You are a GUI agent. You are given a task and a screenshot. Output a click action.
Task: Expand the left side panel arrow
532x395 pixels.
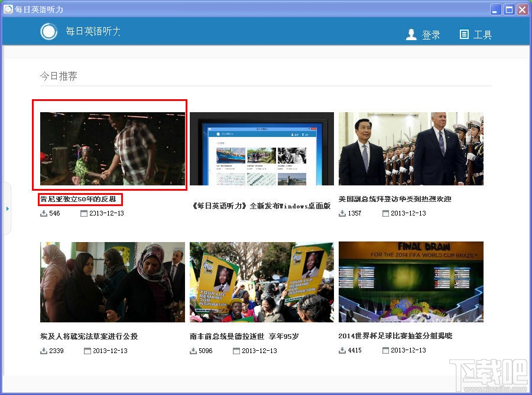(8, 208)
